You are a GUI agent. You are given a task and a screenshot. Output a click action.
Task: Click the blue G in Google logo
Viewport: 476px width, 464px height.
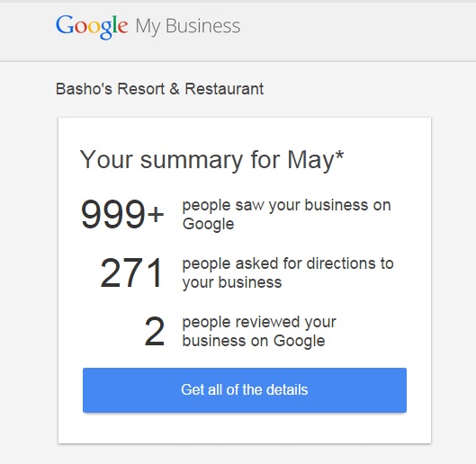(65, 24)
